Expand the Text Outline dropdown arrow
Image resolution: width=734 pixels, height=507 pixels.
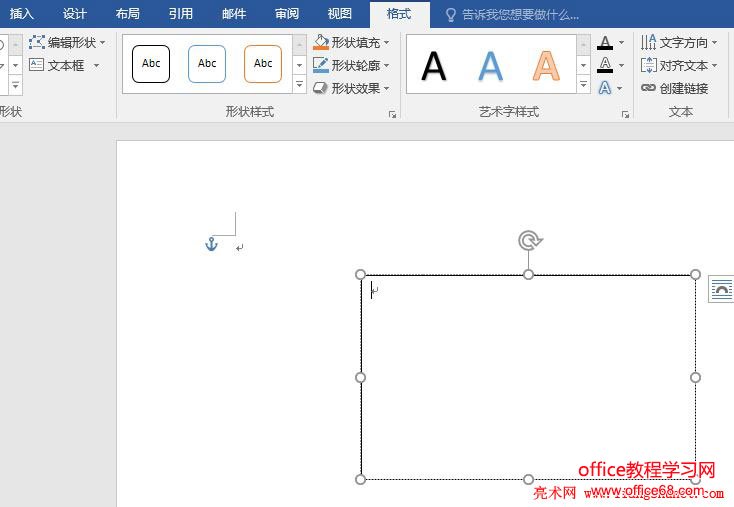click(x=622, y=65)
